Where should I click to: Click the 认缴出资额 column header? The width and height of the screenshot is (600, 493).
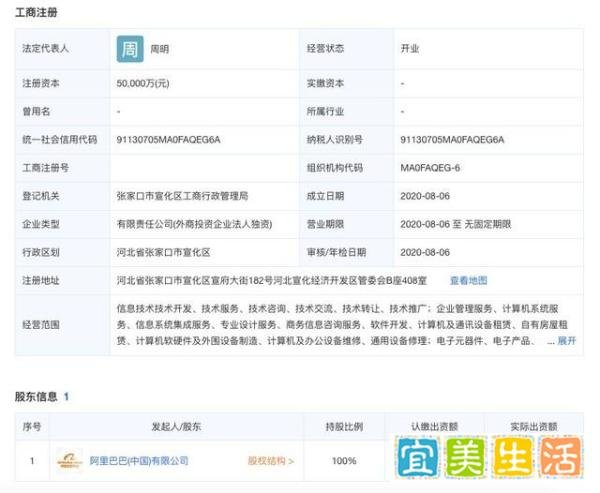pos(435,426)
